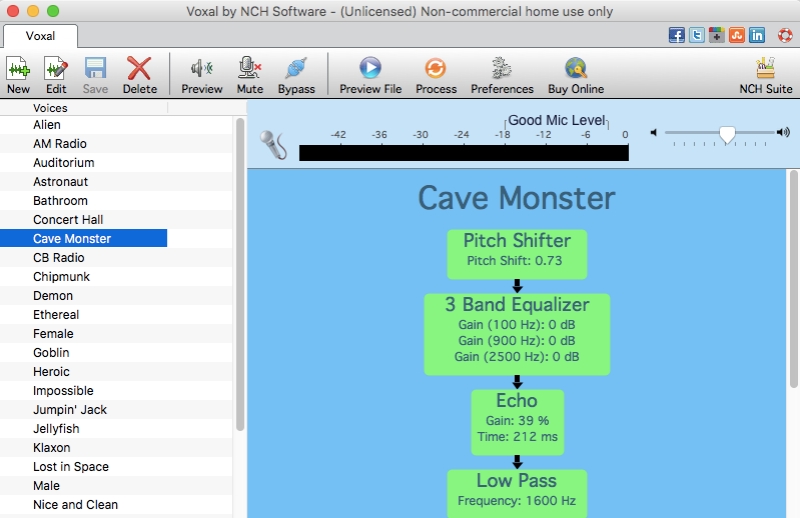Image resolution: width=800 pixels, height=518 pixels.
Task: Click the effects panel scrollbar
Action: (793, 279)
